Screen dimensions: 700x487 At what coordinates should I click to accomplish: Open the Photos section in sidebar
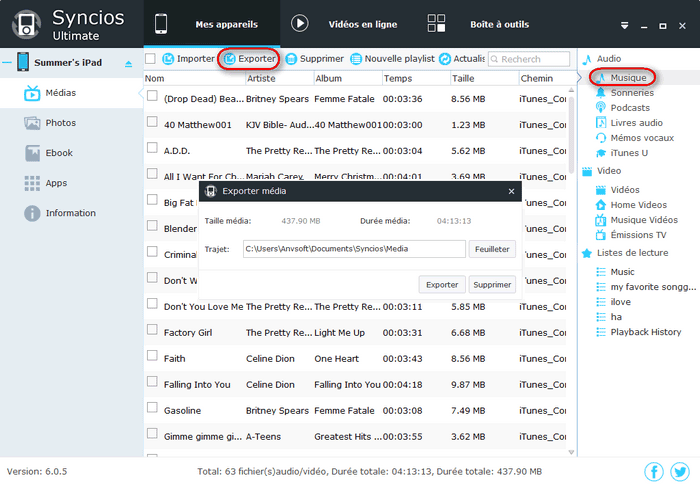tap(59, 123)
